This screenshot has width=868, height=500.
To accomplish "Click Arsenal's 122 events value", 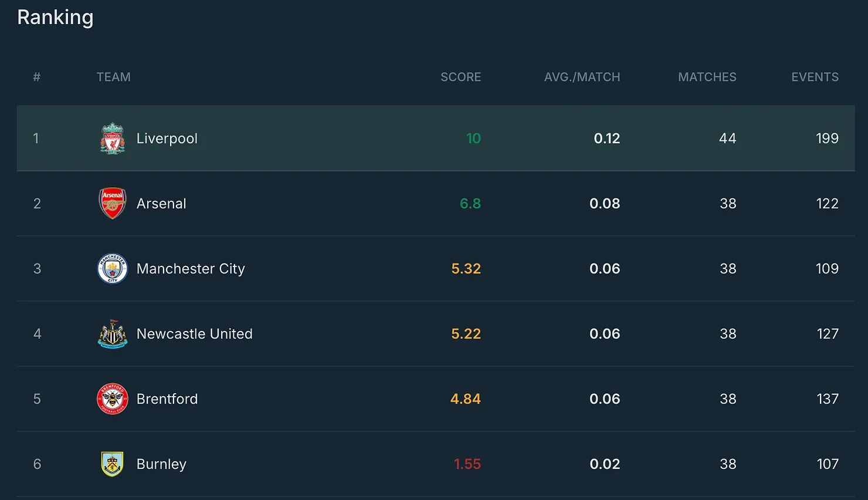I will 828,204.
